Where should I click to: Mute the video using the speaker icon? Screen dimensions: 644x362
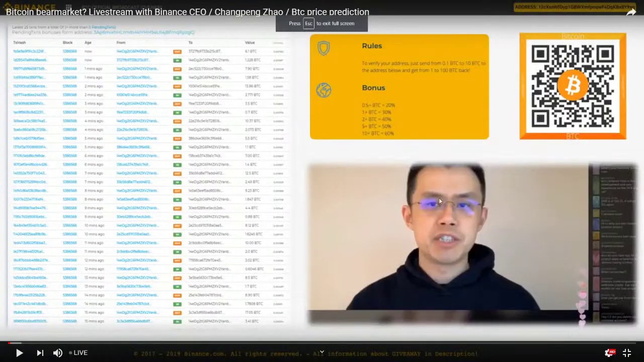[x=58, y=353]
